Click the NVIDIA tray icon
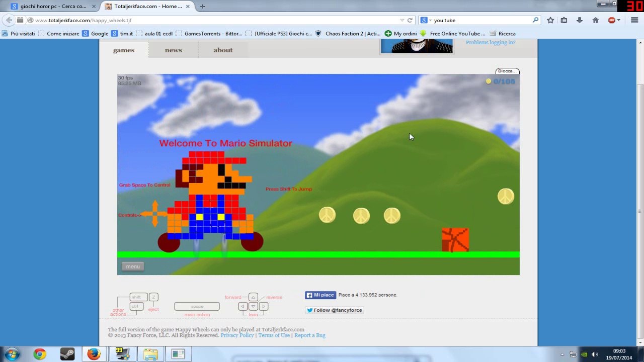 (x=584, y=354)
